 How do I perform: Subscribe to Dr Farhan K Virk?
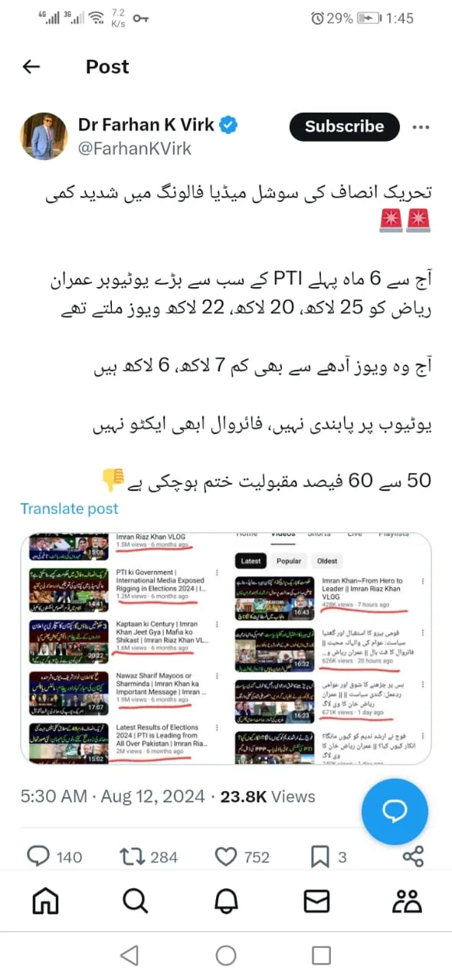344,126
